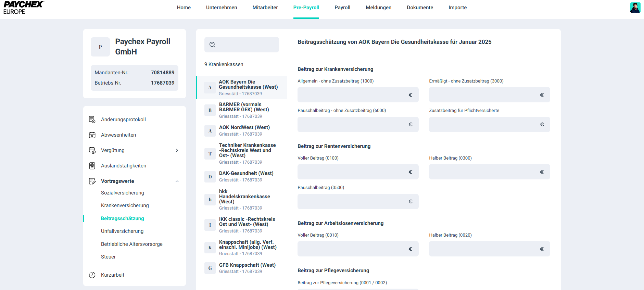
Task: Open the user profile avatar
Action: coord(635,8)
